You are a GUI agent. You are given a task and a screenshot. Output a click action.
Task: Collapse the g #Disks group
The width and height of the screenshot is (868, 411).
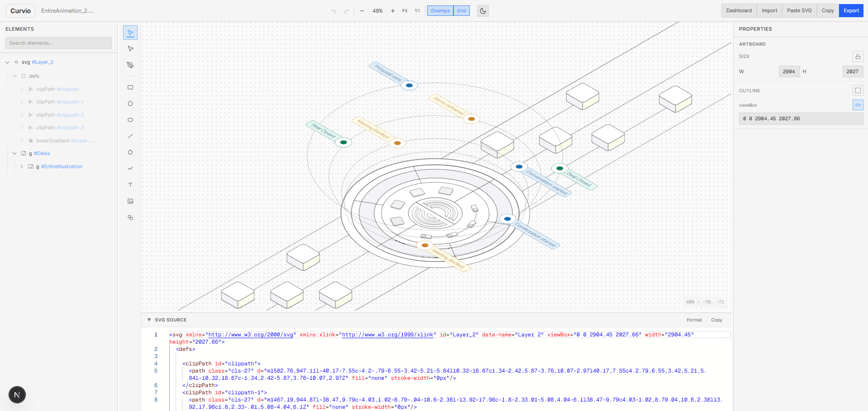(14, 154)
